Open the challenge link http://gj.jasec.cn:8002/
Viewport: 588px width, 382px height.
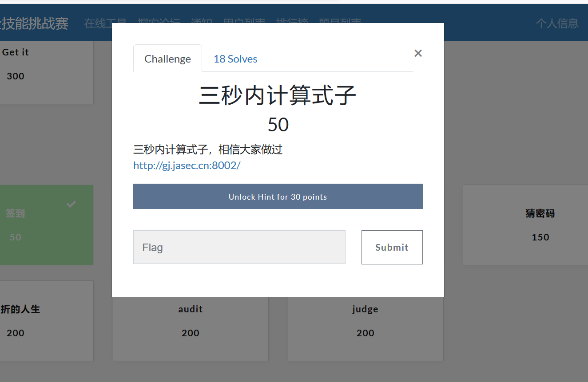point(187,165)
